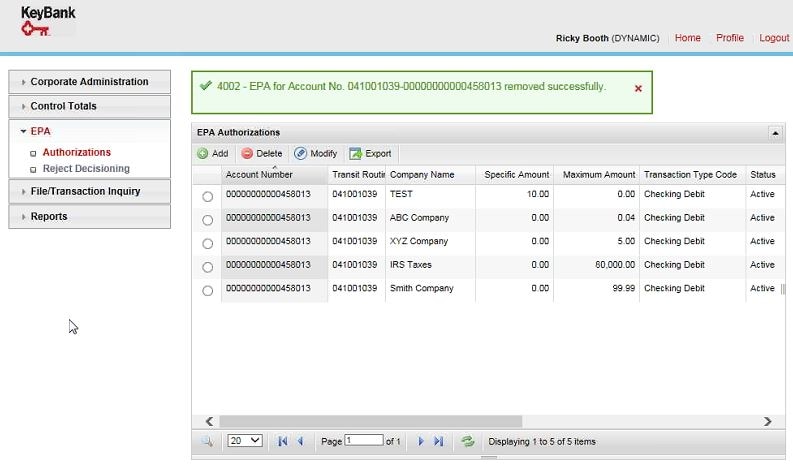Sort by Transaction Type Code column
Viewport: 793px width, 465px height.
[x=692, y=175]
